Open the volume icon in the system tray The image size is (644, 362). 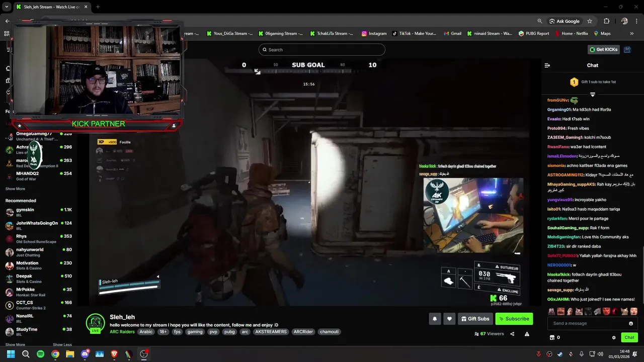(600, 354)
